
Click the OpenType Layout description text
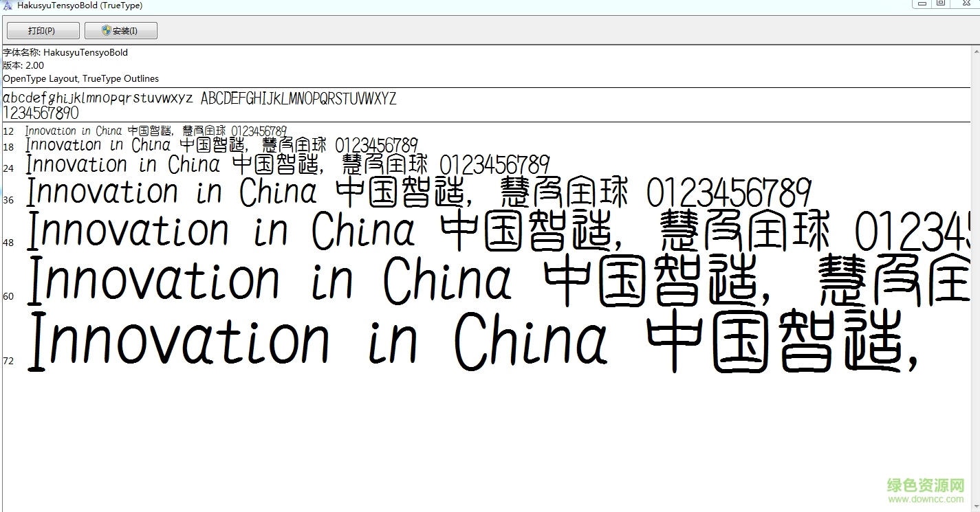click(81, 78)
